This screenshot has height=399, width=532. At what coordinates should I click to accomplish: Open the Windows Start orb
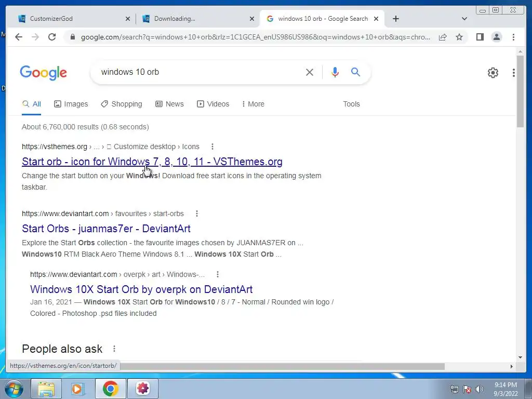click(x=14, y=389)
